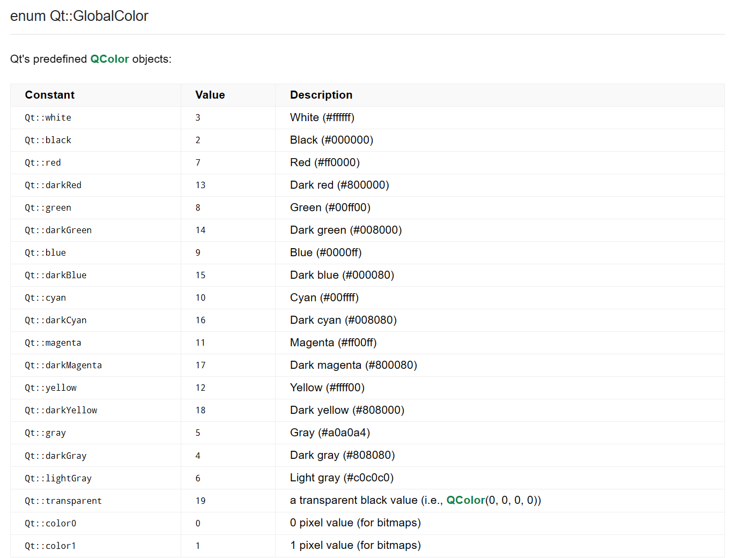Click the Qt::color0 constant cell
The width and height of the screenshot is (756, 558).
(x=50, y=523)
